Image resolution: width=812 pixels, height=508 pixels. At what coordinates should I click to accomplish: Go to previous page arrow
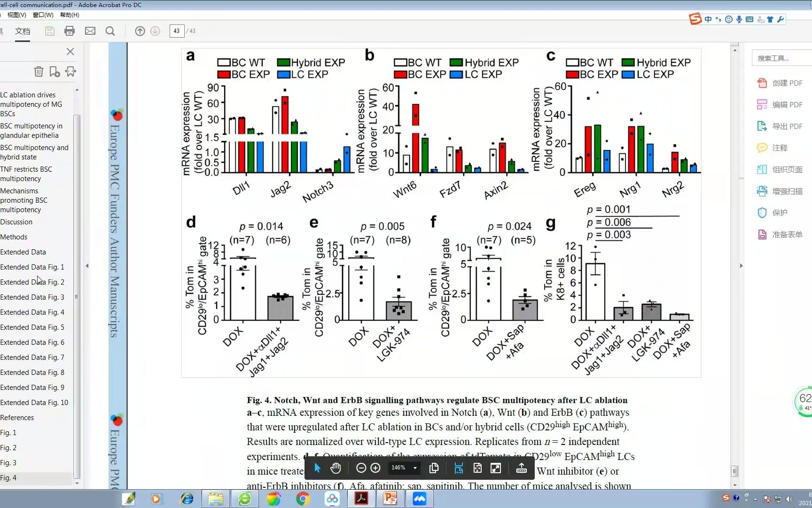[x=140, y=31]
